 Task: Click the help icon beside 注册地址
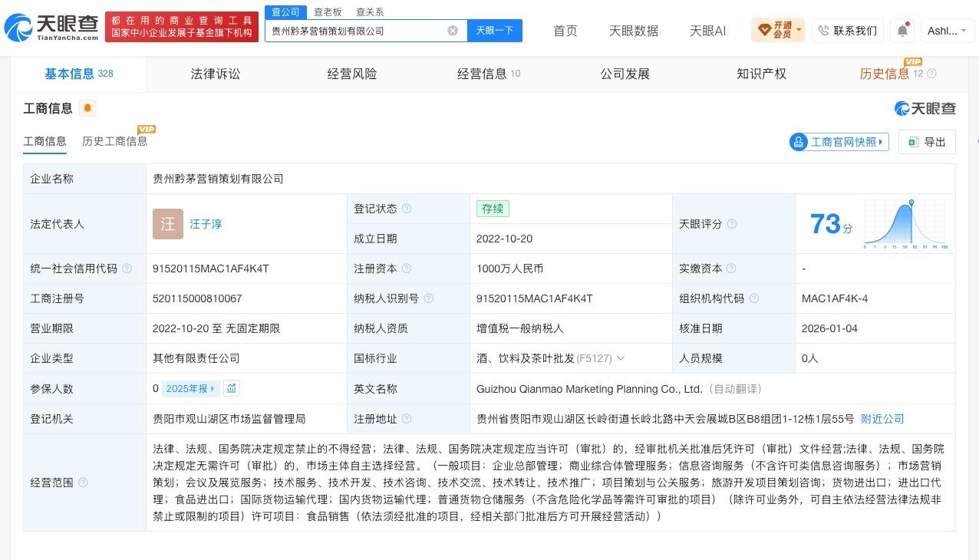(407, 419)
